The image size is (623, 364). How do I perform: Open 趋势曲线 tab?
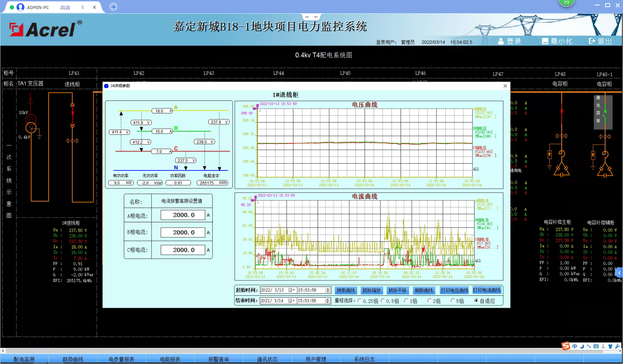pos(73,359)
